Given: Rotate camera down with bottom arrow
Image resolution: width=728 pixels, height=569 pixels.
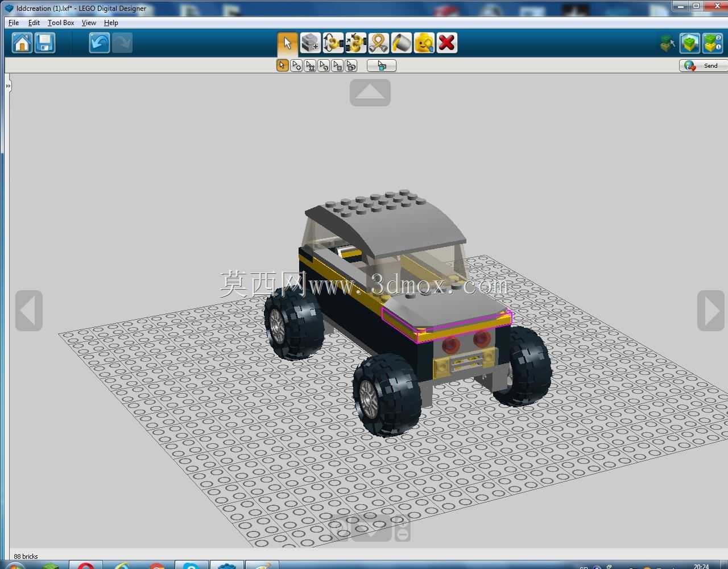Looking at the screenshot, I should click(x=371, y=528).
